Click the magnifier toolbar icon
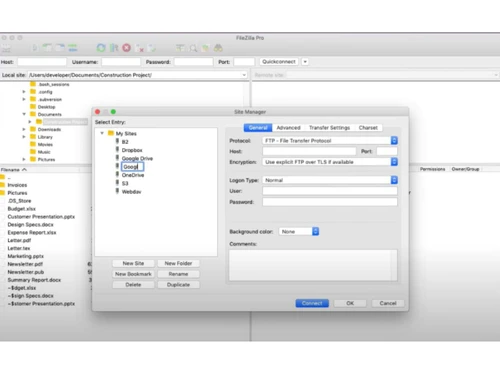This screenshot has height=375, width=500. [193, 49]
